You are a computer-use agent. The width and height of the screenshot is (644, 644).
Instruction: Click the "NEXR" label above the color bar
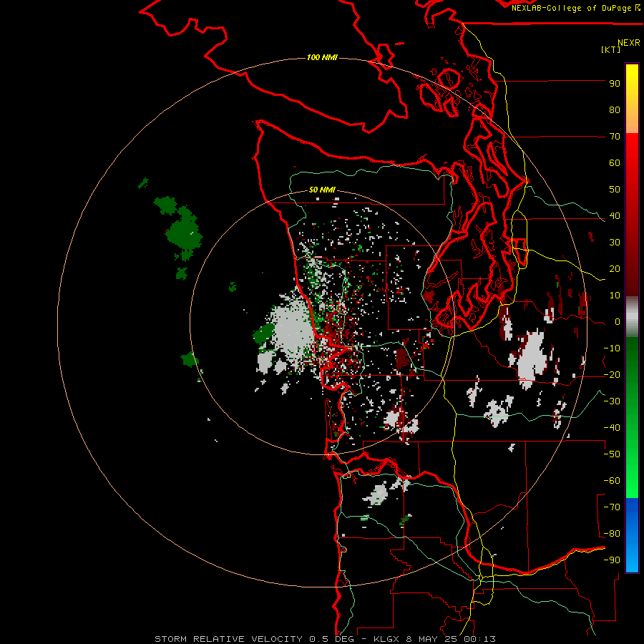(x=628, y=43)
